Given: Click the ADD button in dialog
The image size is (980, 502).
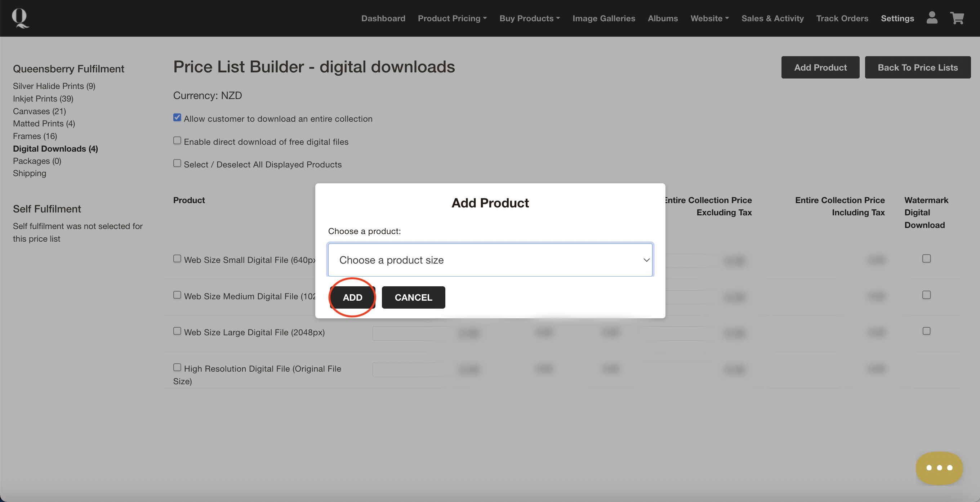Looking at the screenshot, I should click(x=352, y=297).
